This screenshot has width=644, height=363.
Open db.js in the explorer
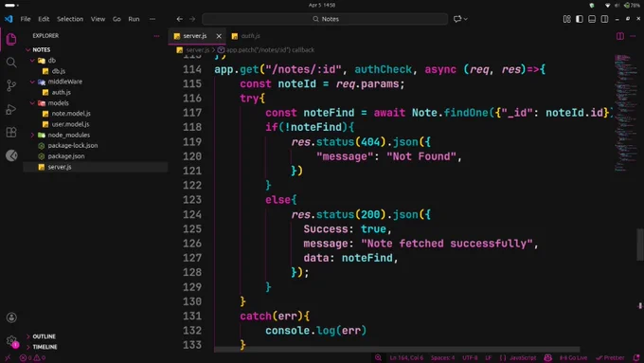click(x=59, y=71)
